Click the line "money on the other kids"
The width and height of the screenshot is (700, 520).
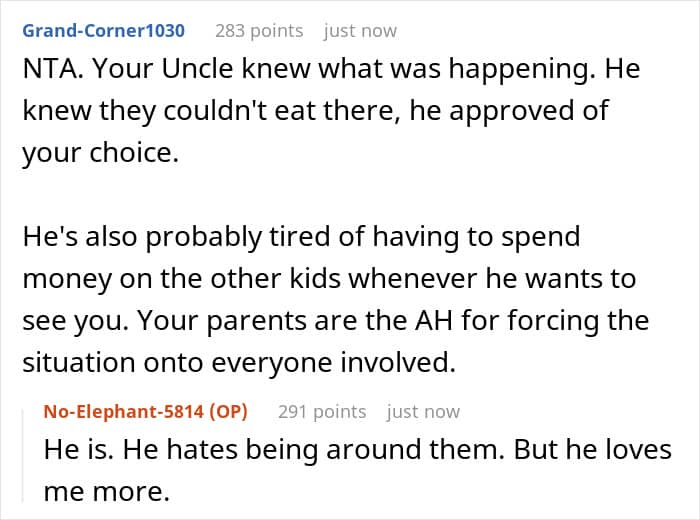tap(329, 278)
